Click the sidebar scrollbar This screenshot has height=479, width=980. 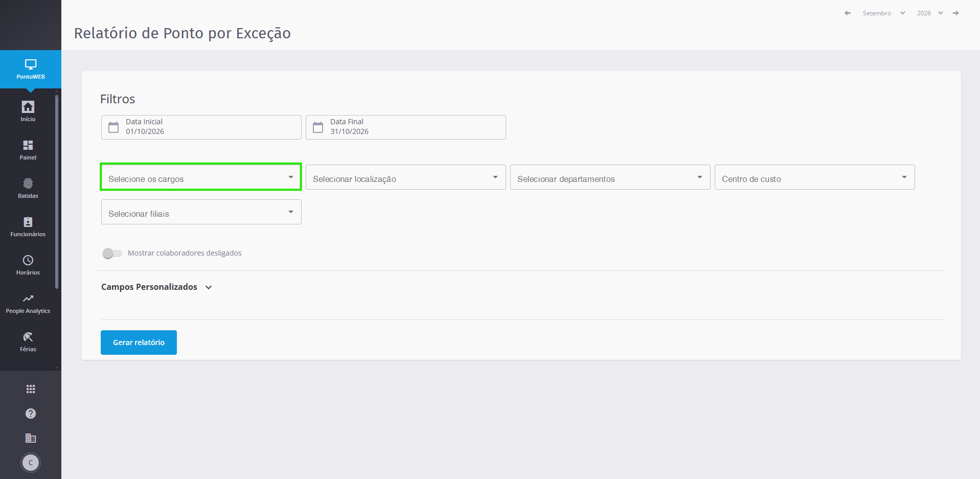(x=57, y=192)
